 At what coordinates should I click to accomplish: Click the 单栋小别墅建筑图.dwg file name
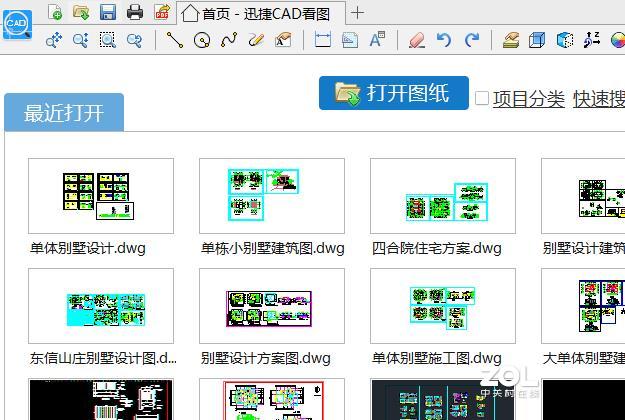click(273, 248)
